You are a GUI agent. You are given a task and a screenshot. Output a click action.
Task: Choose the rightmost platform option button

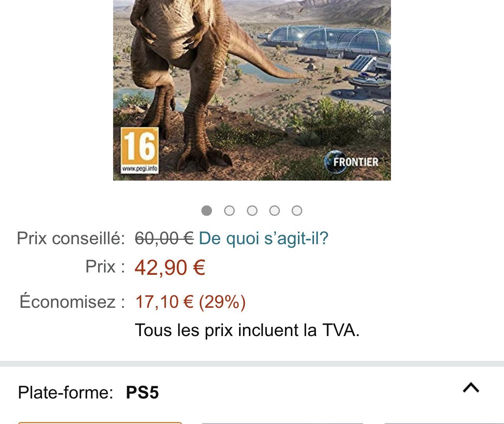coord(444,423)
